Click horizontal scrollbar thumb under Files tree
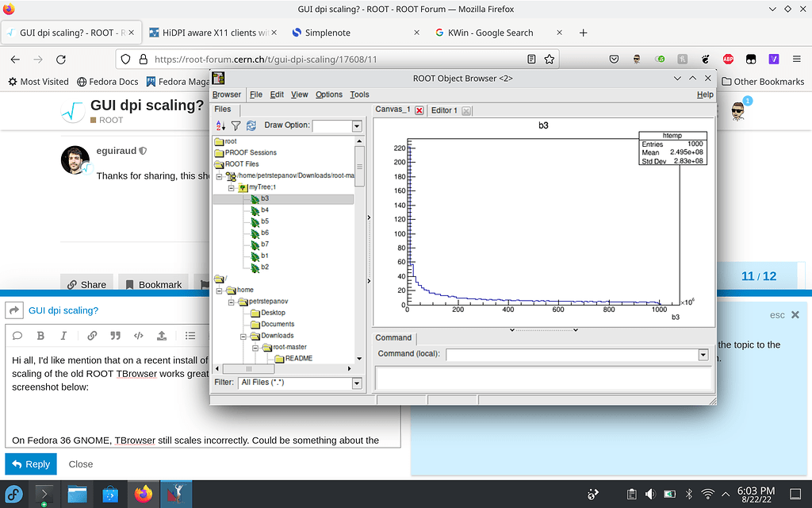Screen dimensions: 812x508 coord(248,368)
